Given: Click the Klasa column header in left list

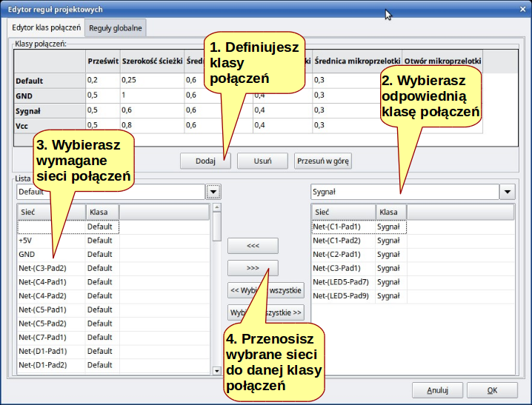Looking at the screenshot, I should 102,212.
